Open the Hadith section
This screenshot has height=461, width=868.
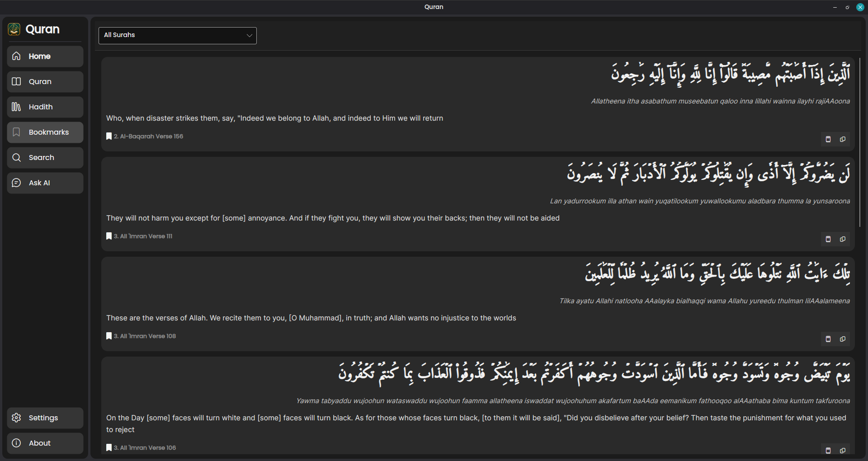pyautogui.click(x=45, y=107)
